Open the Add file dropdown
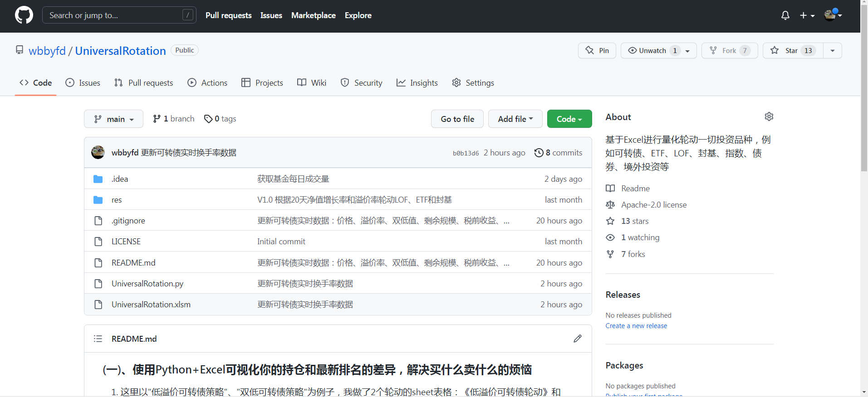 [x=515, y=119]
